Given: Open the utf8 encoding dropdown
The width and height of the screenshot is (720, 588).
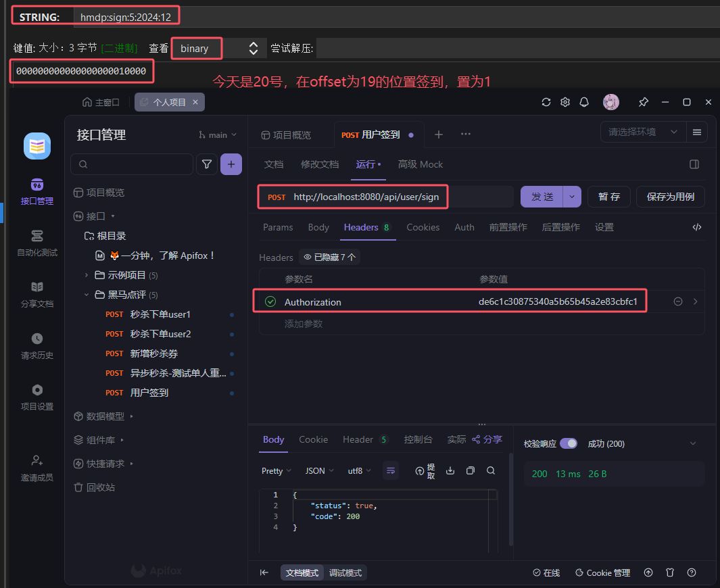Looking at the screenshot, I should tap(359, 471).
